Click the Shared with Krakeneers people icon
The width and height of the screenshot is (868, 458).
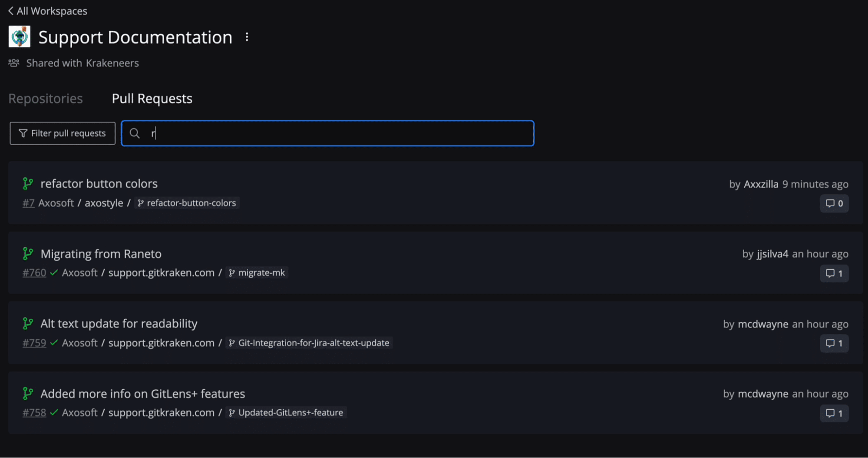click(x=13, y=63)
